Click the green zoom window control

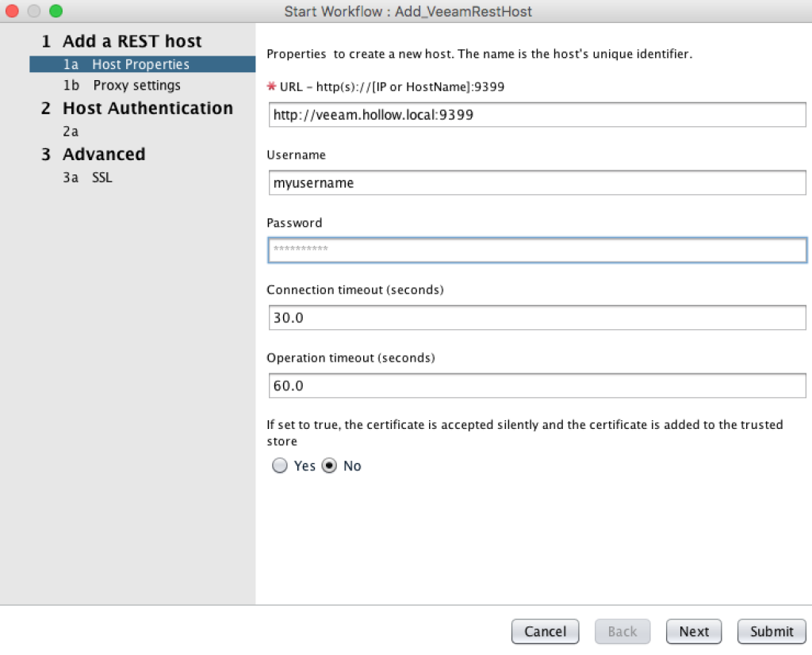click(x=54, y=12)
